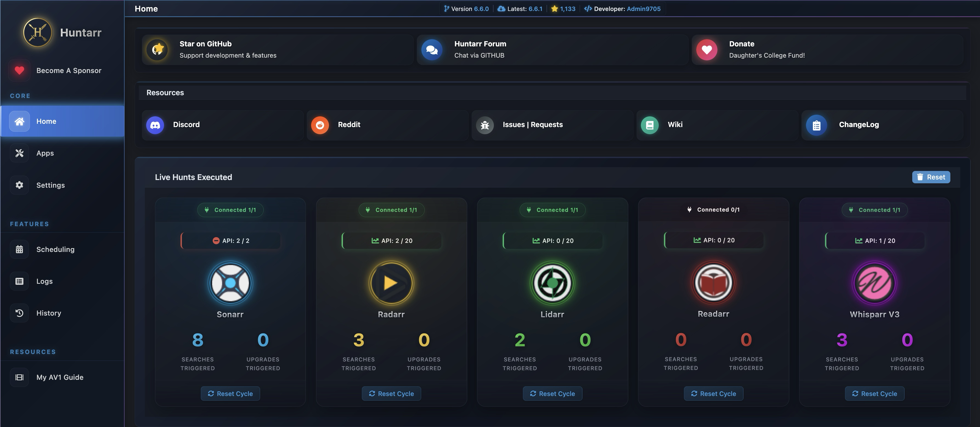
Task: Click Sonarr's searches triggered count 8
Action: [x=198, y=340]
